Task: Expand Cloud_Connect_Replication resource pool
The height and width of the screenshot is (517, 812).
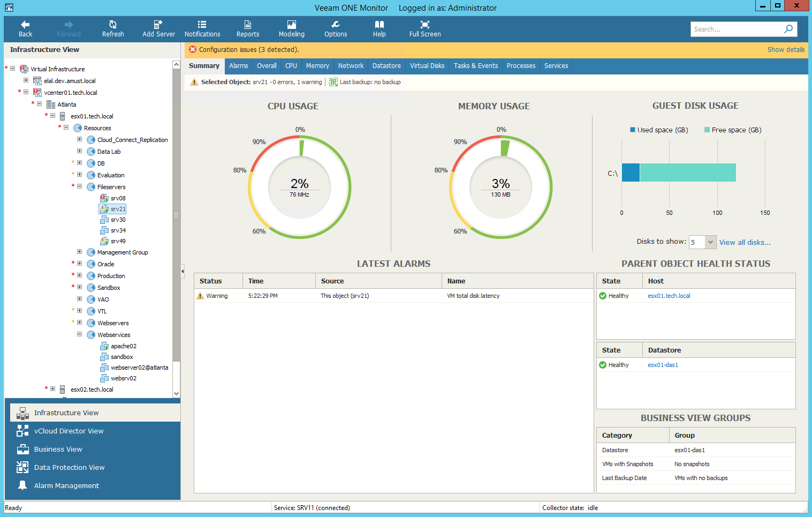Action: pos(79,139)
